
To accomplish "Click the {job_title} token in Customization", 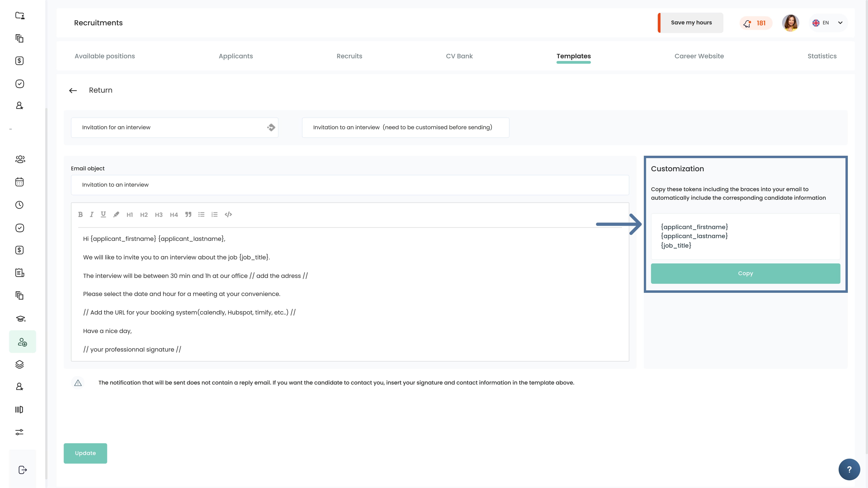I will click(x=676, y=246).
